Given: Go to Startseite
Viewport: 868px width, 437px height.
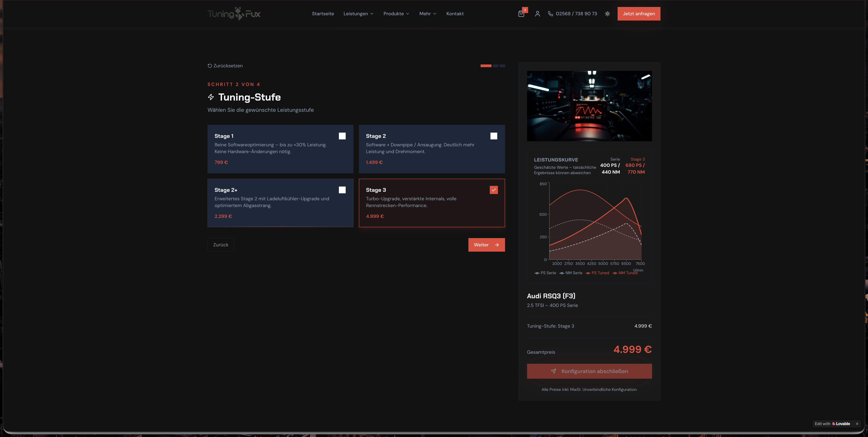Looking at the screenshot, I should (x=323, y=14).
